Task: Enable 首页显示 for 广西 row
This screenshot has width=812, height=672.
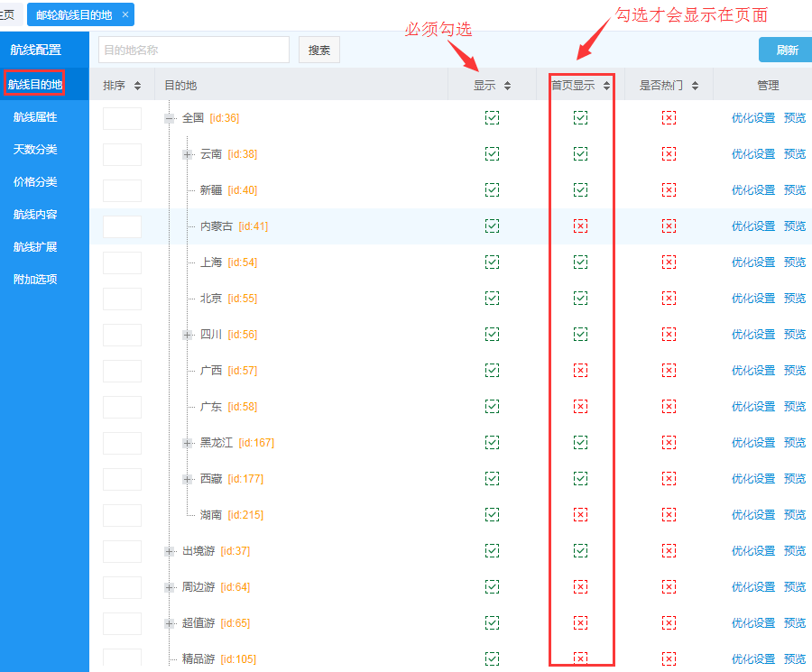Action: coord(580,371)
